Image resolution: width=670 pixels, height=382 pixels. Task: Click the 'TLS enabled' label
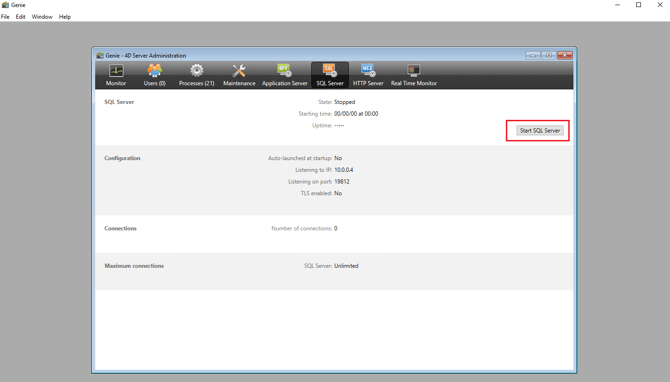coord(316,193)
